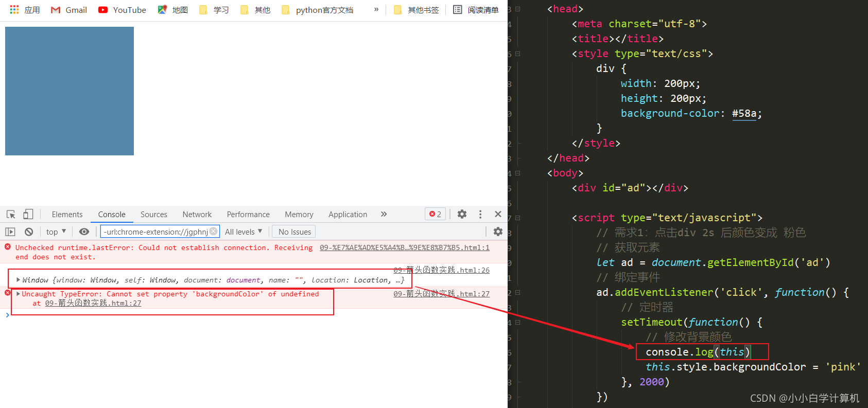Toggle the console sidebar

(10, 232)
